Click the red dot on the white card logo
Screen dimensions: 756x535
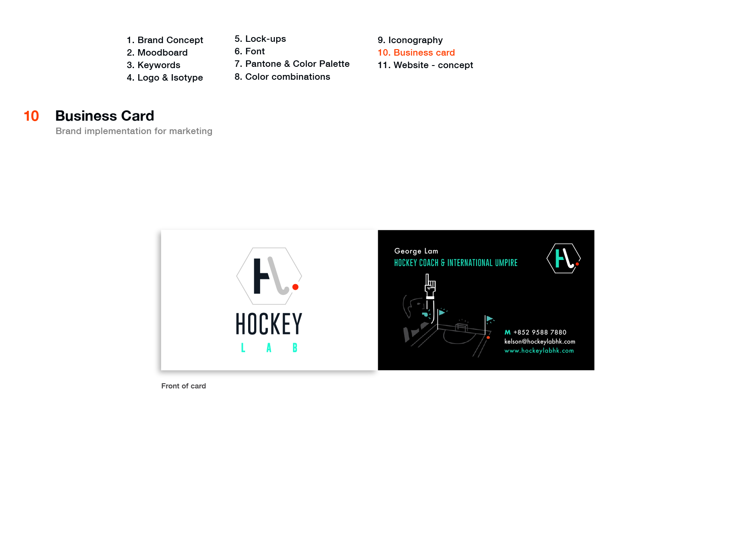pos(296,287)
